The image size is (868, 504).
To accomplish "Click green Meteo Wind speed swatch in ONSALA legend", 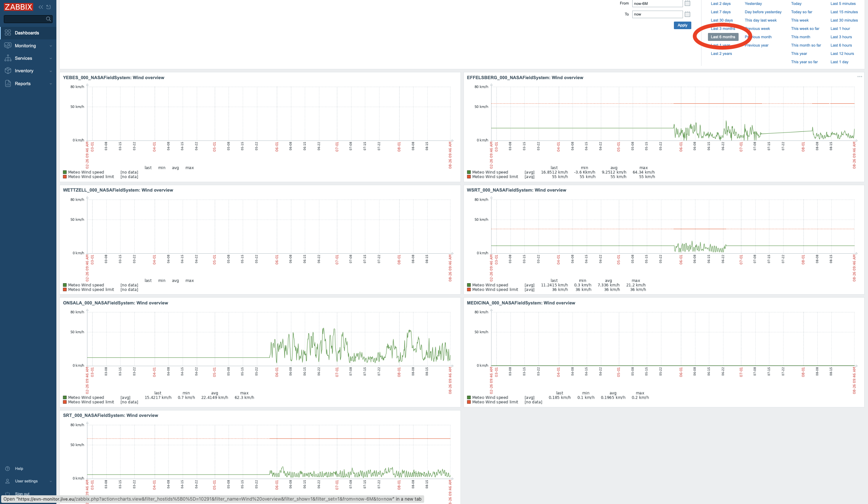I will (65, 398).
